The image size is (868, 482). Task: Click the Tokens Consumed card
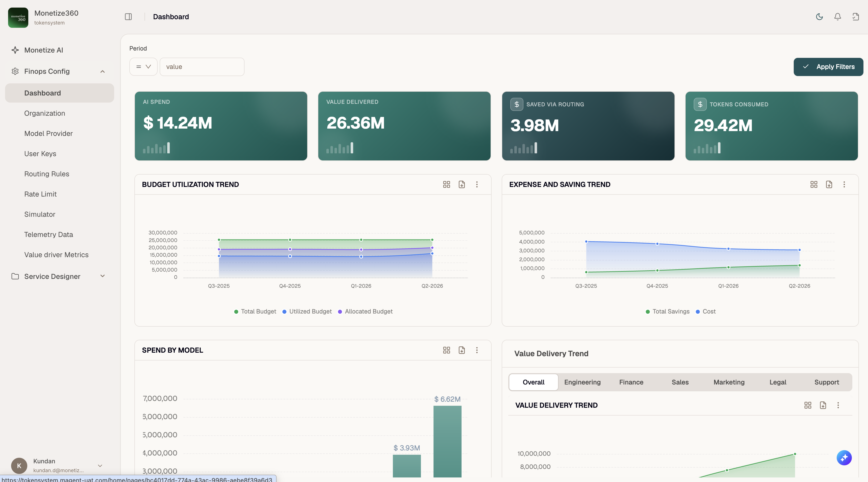(771, 126)
